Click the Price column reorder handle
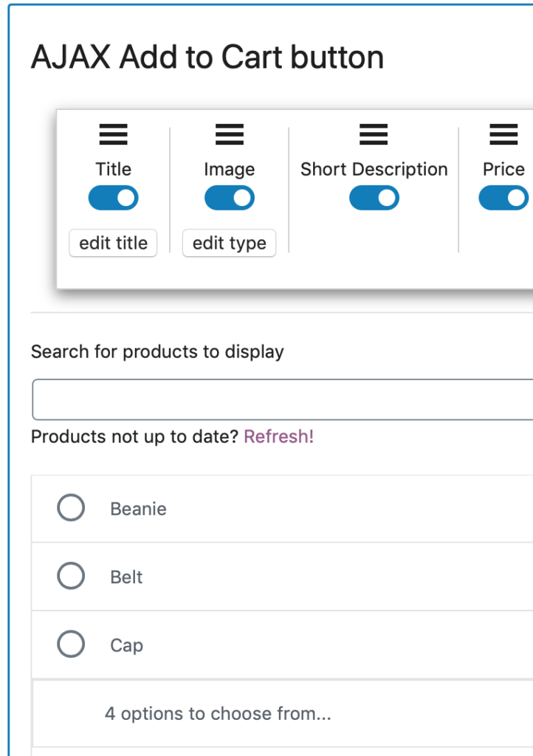This screenshot has height=756, width=533. click(x=503, y=134)
